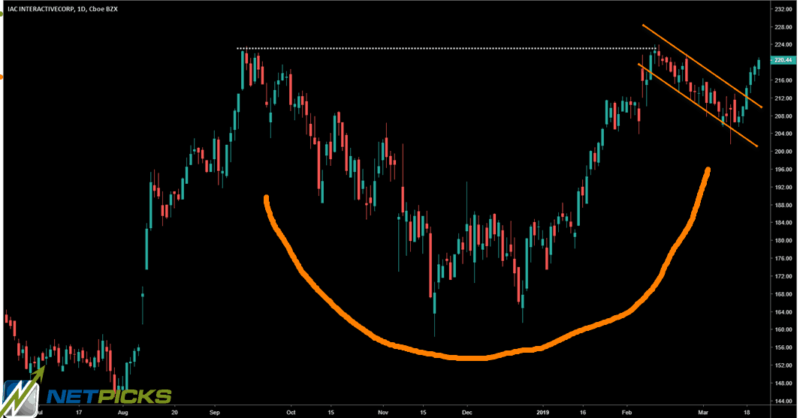800x418 pixels.
Task: Click the 224.00 price axis label
Action: pyautogui.click(x=783, y=45)
